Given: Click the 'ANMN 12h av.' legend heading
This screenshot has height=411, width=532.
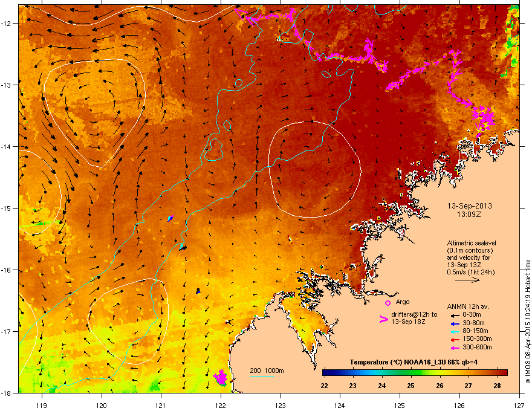Looking at the screenshot, I should tap(468, 306).
